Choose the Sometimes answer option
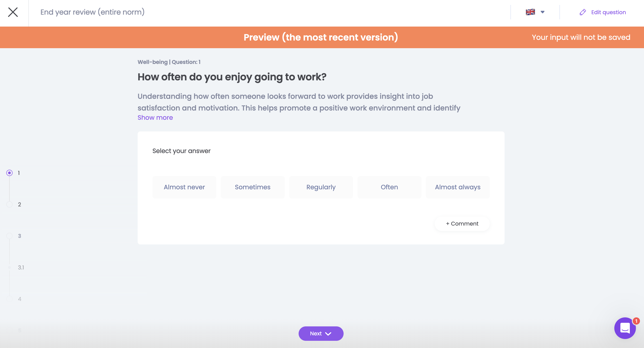 (253, 187)
